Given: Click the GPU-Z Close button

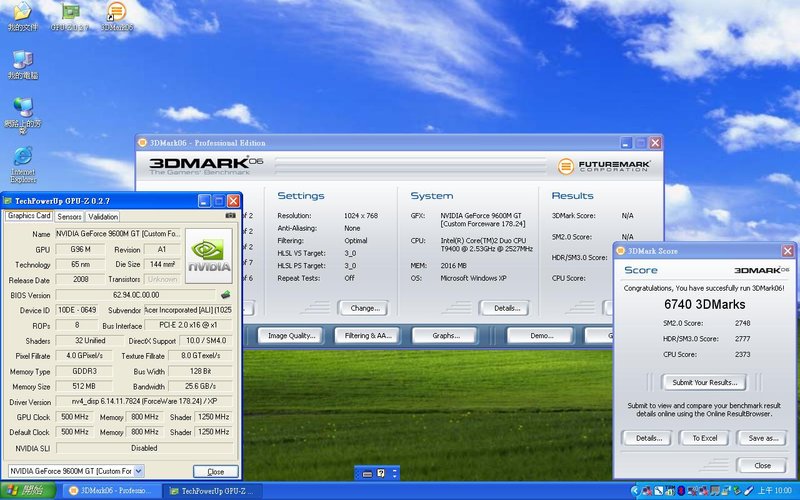Looking at the screenshot, I should coord(215,471).
